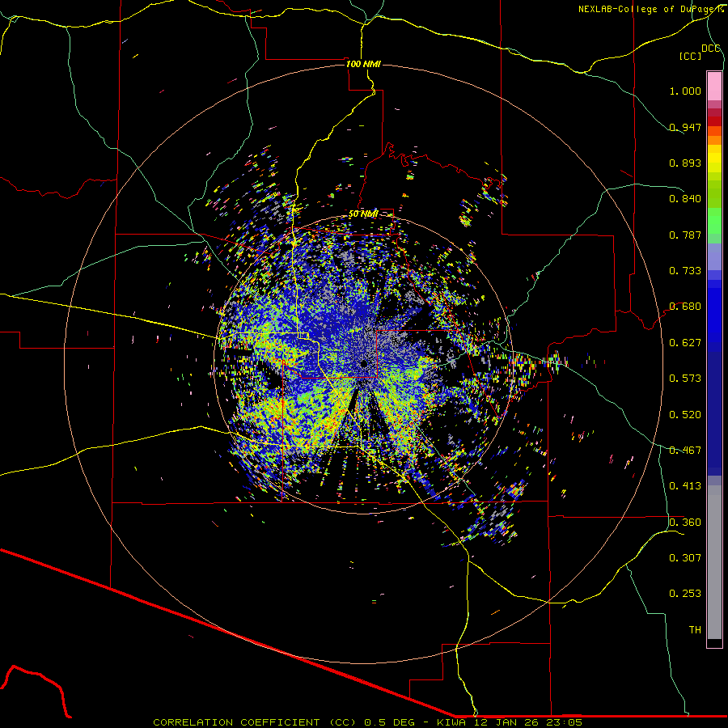Click the 23:05 timestamp in caption
728x728 pixels.
565,722
